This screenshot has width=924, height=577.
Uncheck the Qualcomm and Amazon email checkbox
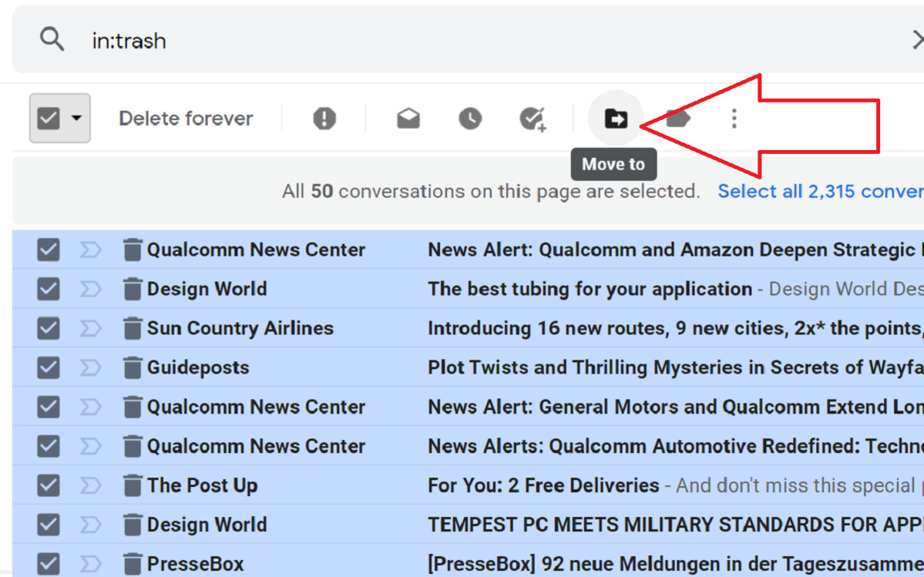[49, 250]
